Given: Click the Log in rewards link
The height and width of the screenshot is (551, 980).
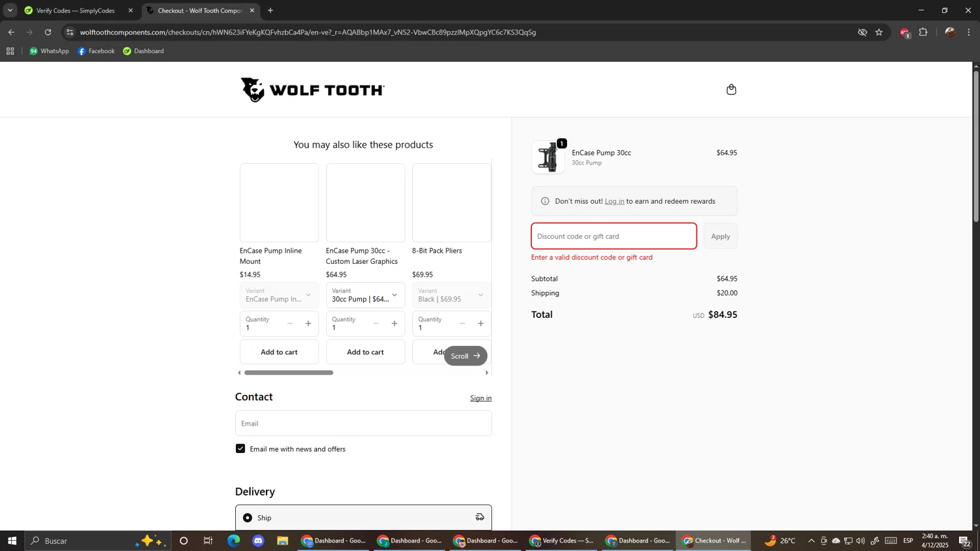Looking at the screenshot, I should click(614, 201).
